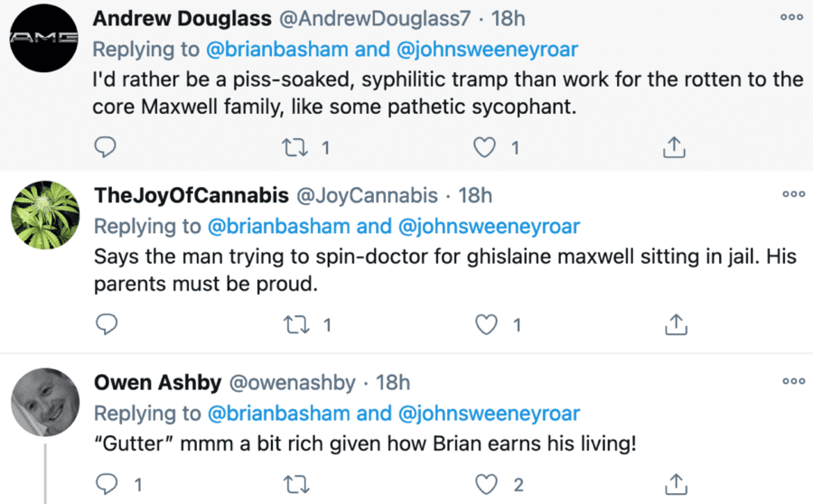Click @JoyCannabis handle link
This screenshot has width=813, height=504.
[367, 195]
